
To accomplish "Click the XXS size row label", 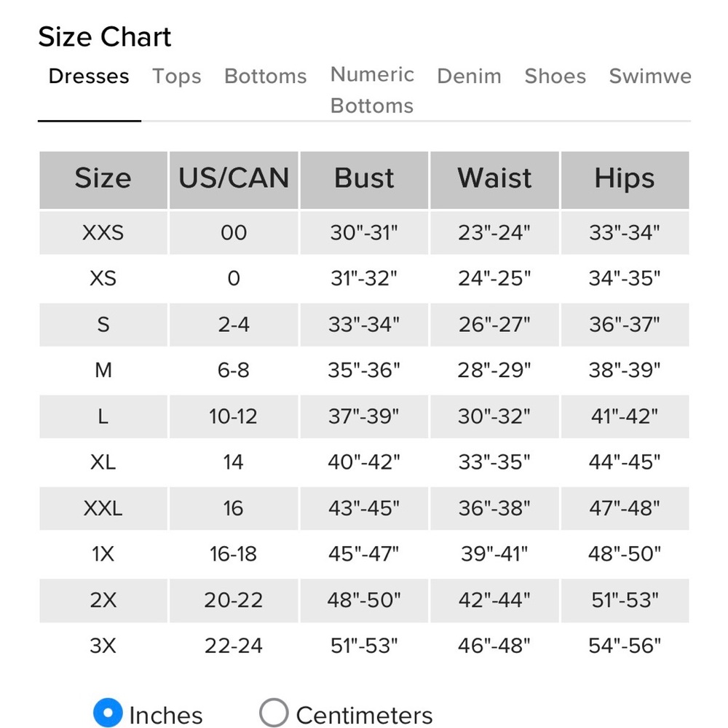I will tap(103, 233).
